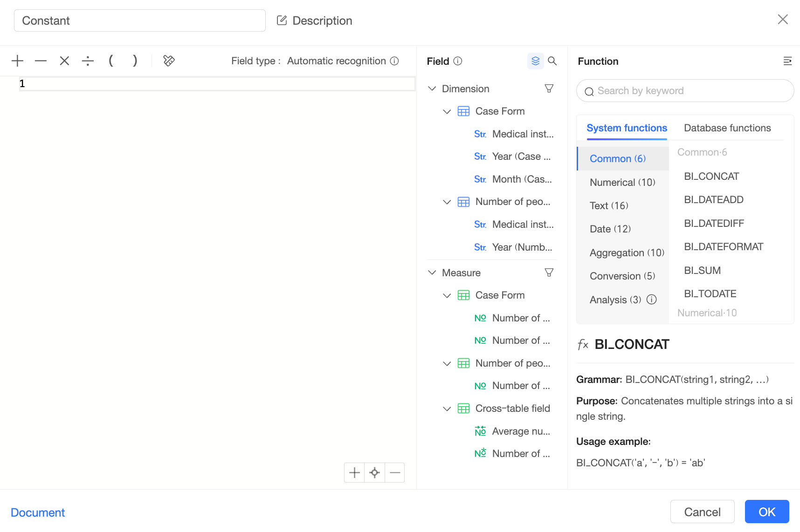Insert the minus operator
800x532 pixels.
41,61
